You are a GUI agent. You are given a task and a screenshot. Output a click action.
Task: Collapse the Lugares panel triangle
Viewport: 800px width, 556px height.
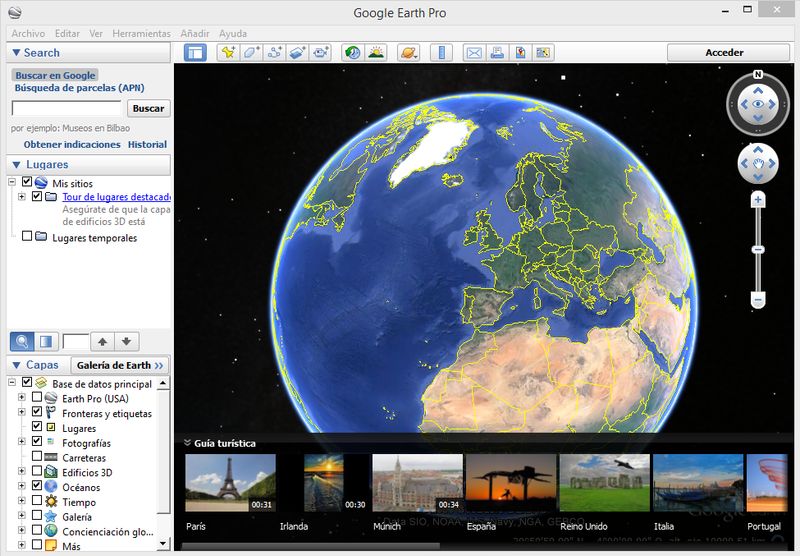(16, 165)
